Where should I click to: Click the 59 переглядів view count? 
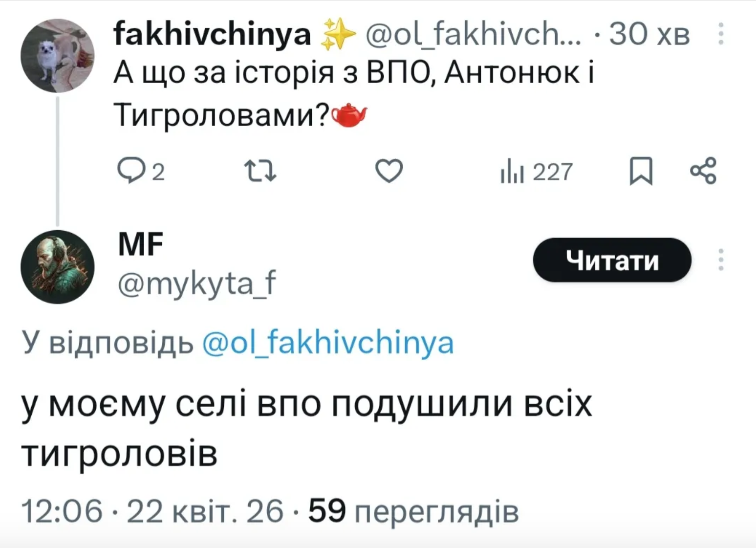[413, 511]
